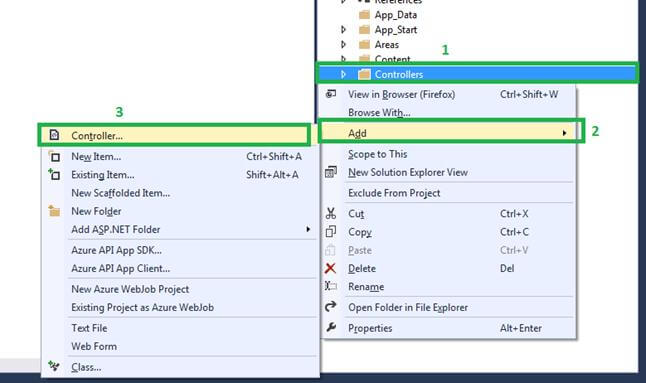Click the New Folder icon
This screenshot has height=383, width=646.
click(54, 211)
